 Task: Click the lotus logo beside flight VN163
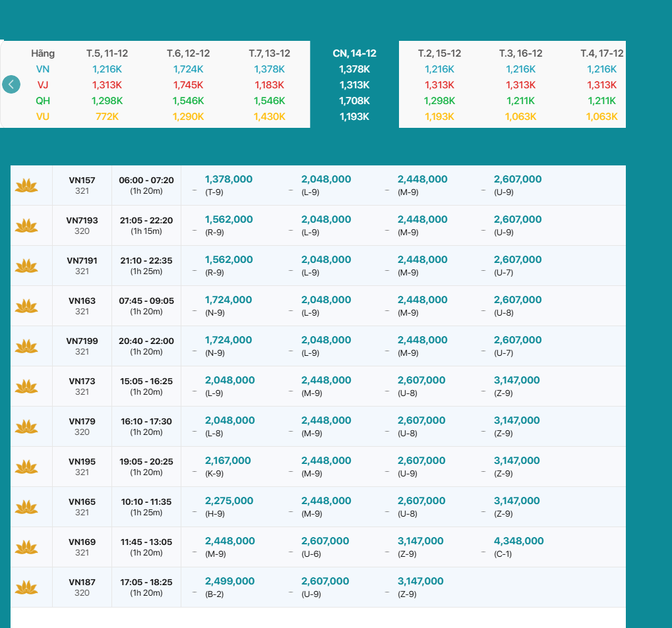[26, 306]
